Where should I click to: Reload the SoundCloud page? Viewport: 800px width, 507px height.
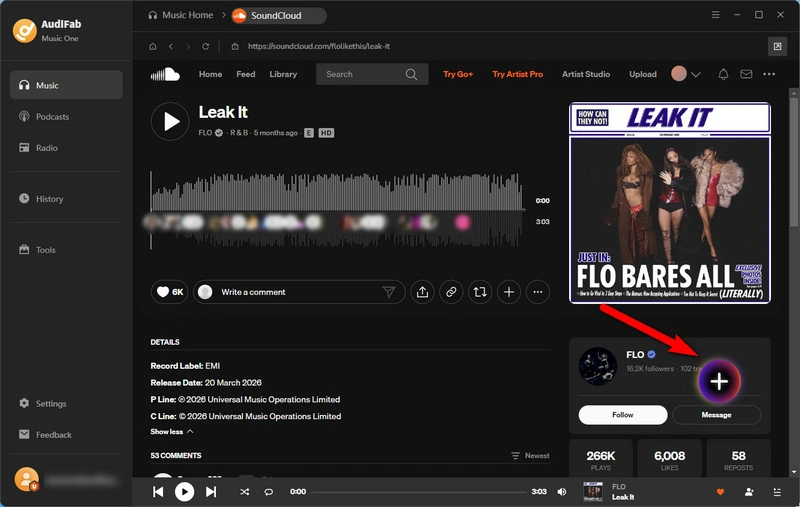[205, 46]
